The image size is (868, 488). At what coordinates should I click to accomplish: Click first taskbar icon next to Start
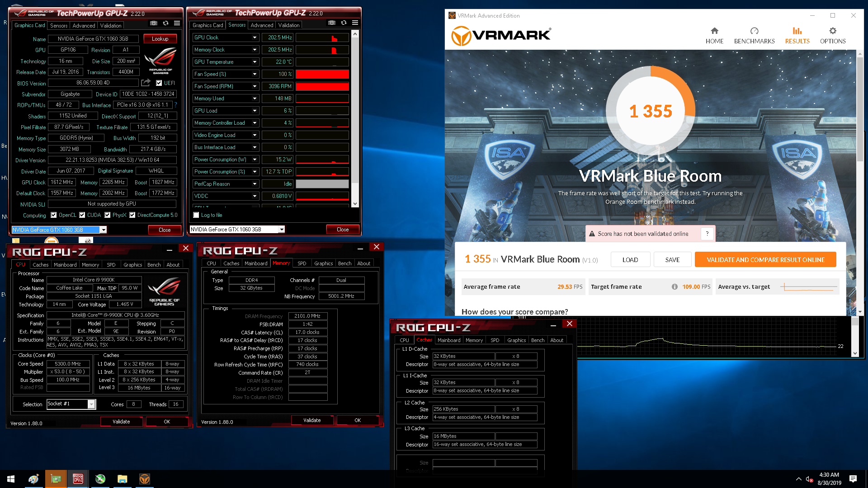[33, 479]
